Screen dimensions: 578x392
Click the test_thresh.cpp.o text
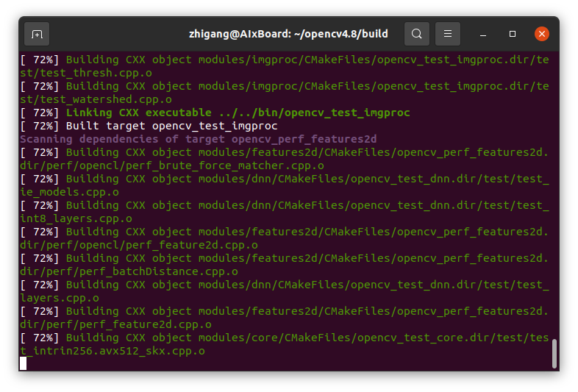click(x=87, y=73)
